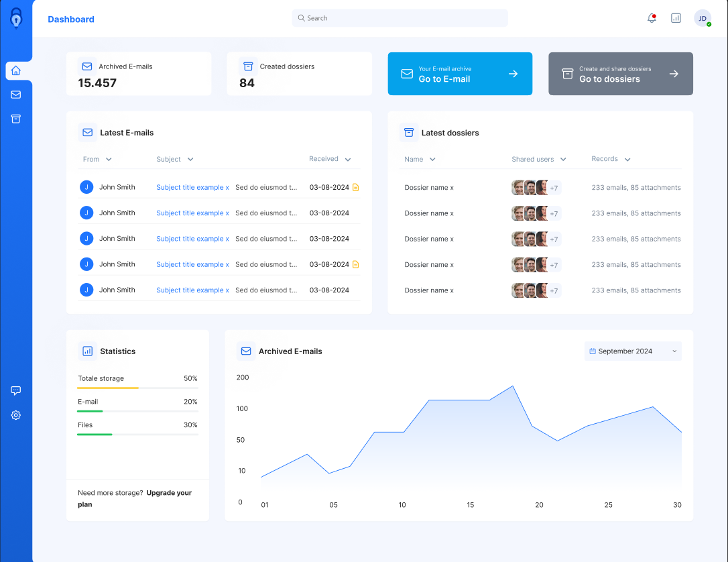Viewport: 728px width, 562px height.
Task: Open the settings gear in sidebar
Action: (16, 415)
